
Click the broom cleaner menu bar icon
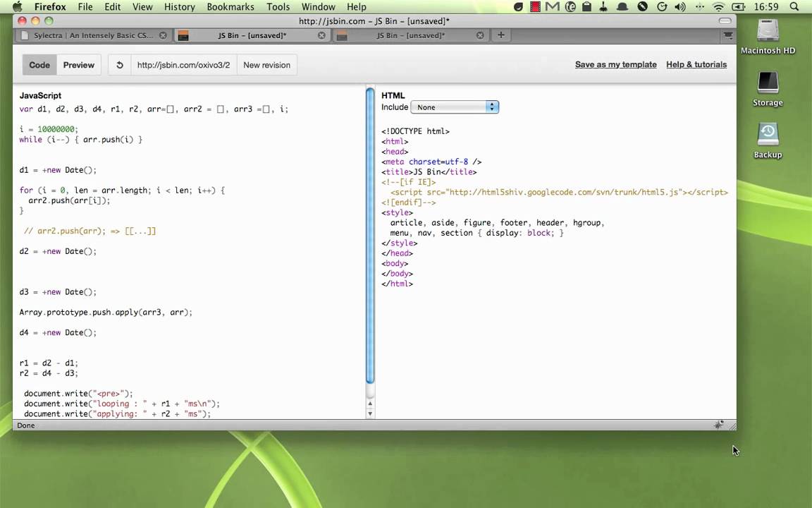[603, 7]
